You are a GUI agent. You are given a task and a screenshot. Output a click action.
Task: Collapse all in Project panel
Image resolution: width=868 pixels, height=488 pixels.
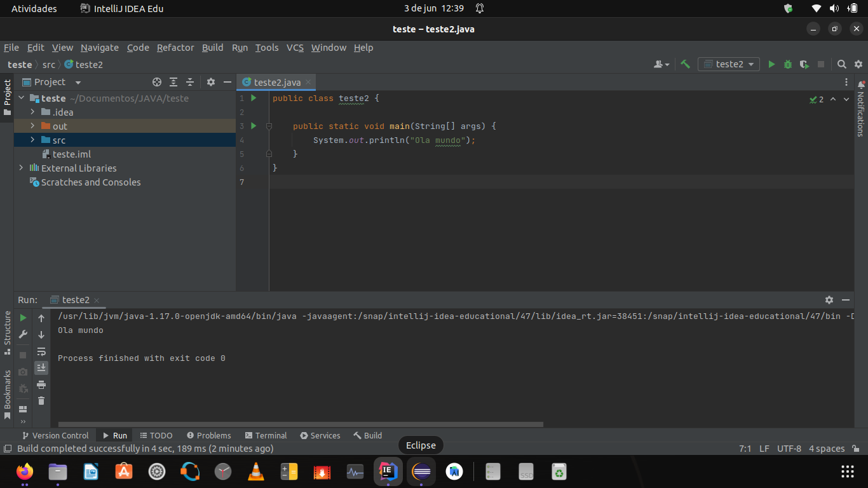190,82
